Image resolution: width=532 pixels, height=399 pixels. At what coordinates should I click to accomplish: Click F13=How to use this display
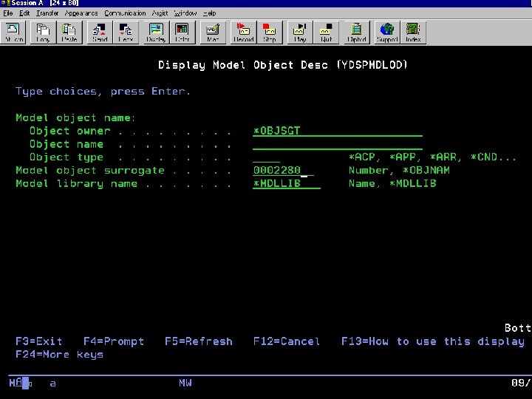pos(433,341)
